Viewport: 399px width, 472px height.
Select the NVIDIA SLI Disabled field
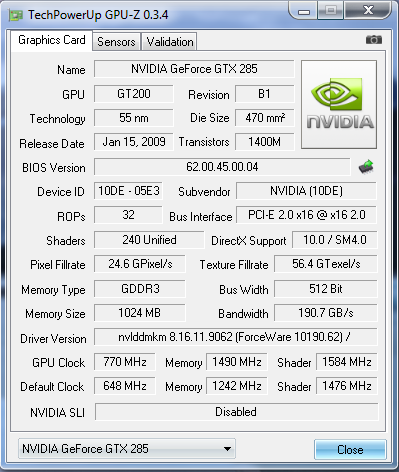point(236,412)
